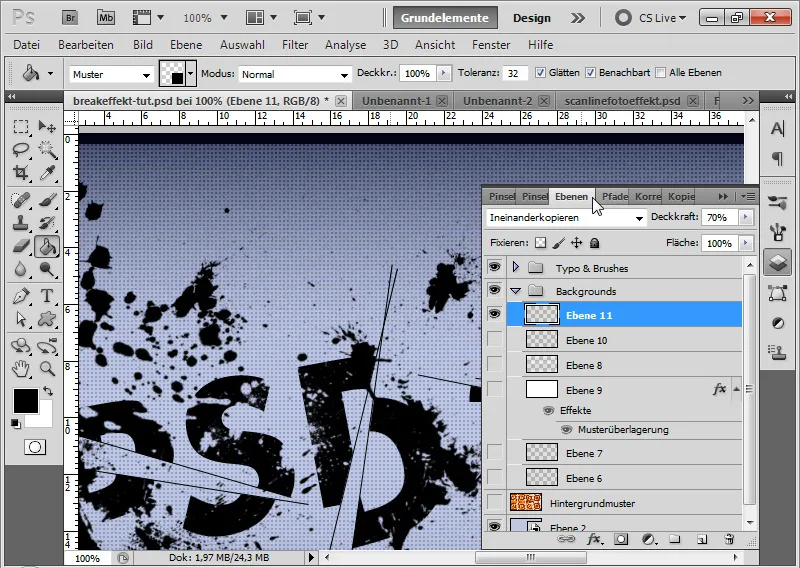Image resolution: width=800 pixels, height=568 pixels.
Task: Select the Hand tool
Action: pyautogui.click(x=20, y=368)
